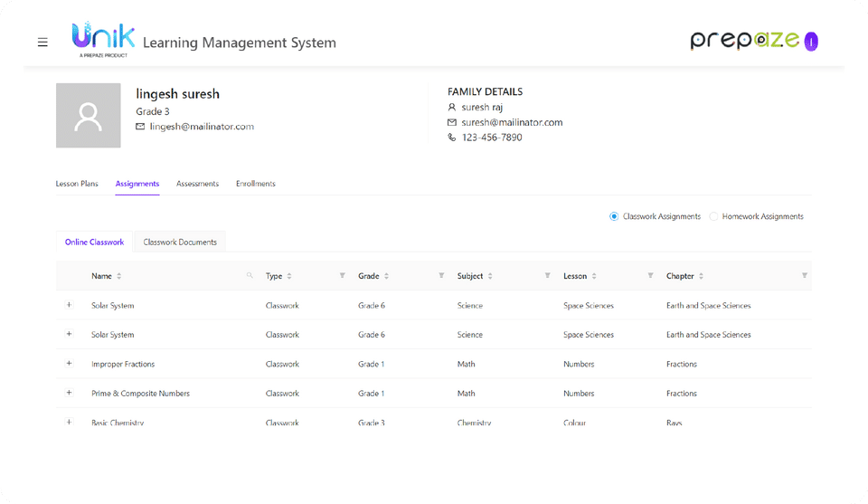Image resolution: width=868 pixels, height=504 pixels.
Task: Click Chapter column header label
Action: click(680, 276)
